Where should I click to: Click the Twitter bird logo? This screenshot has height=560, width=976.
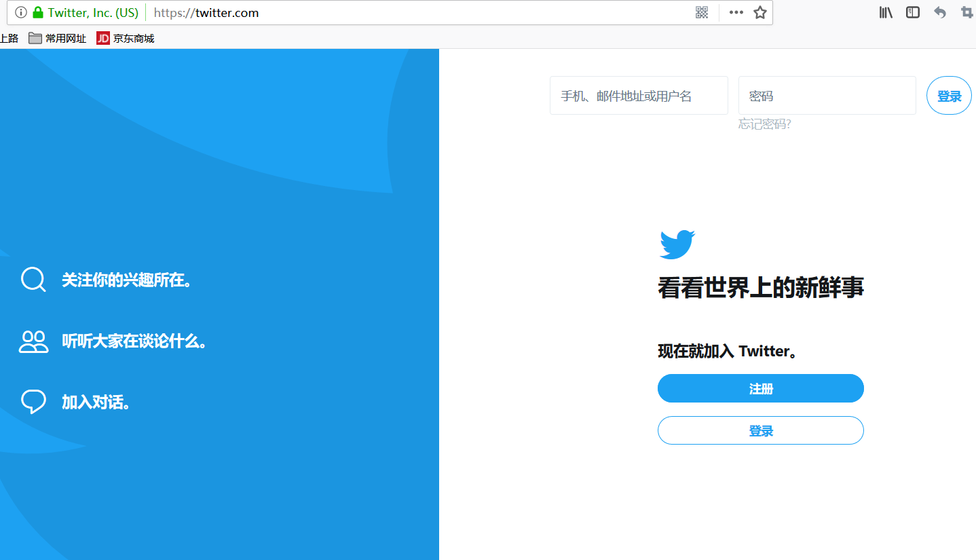pyautogui.click(x=677, y=244)
